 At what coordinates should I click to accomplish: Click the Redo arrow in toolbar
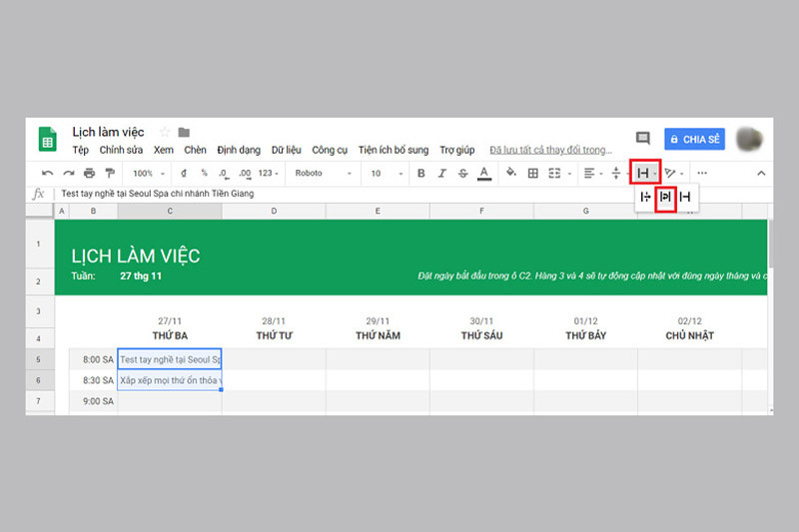68,173
